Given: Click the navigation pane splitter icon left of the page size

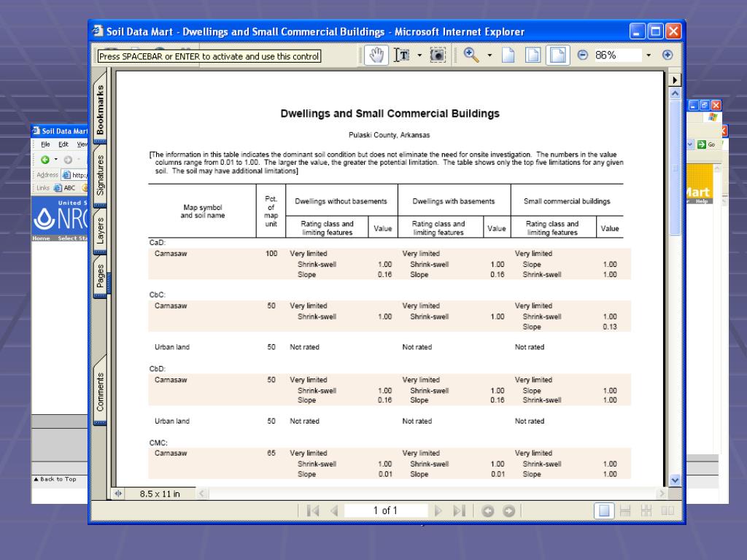Looking at the screenshot, I should (x=118, y=494).
